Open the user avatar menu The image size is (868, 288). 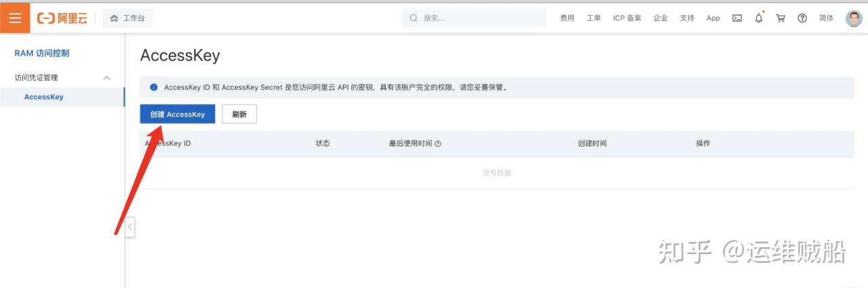click(854, 18)
